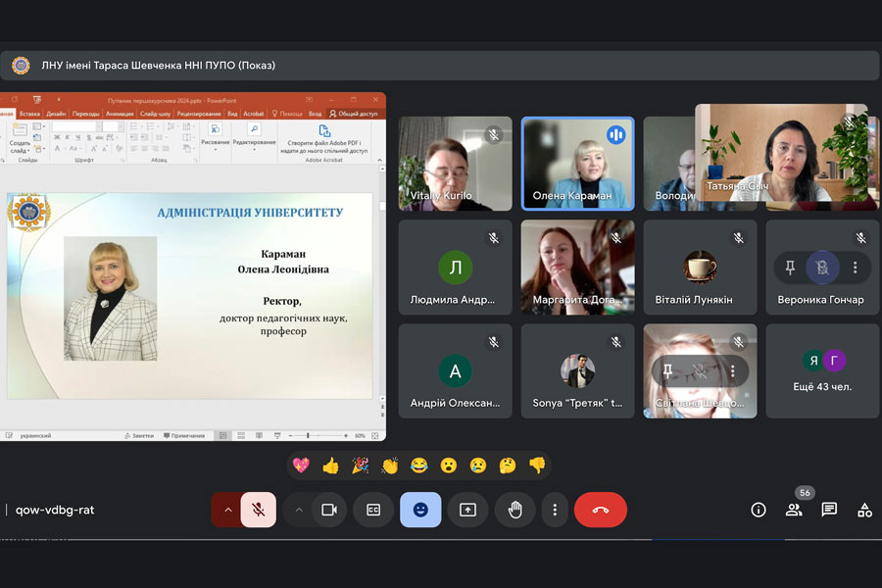Send party popper reaction

[x=360, y=465]
